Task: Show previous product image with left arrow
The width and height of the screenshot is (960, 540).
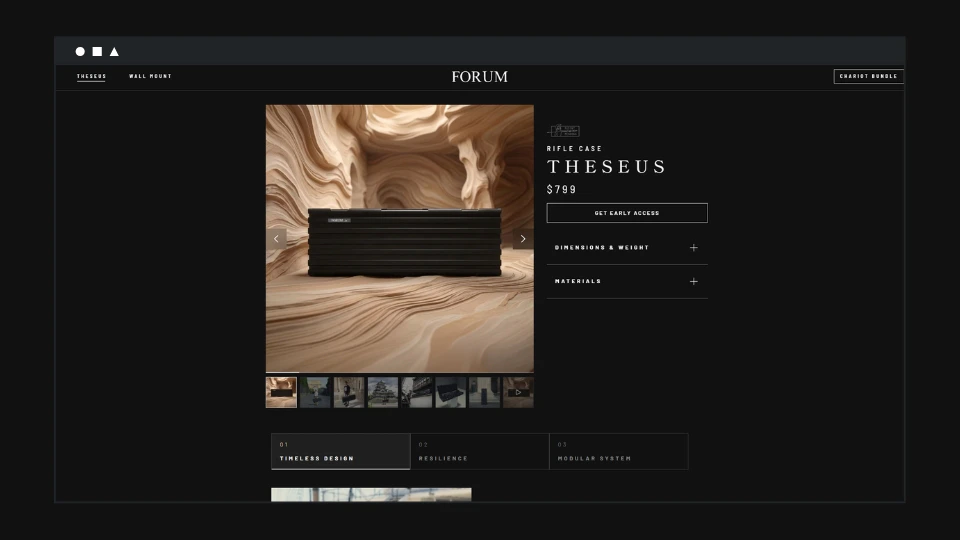Action: coord(276,239)
